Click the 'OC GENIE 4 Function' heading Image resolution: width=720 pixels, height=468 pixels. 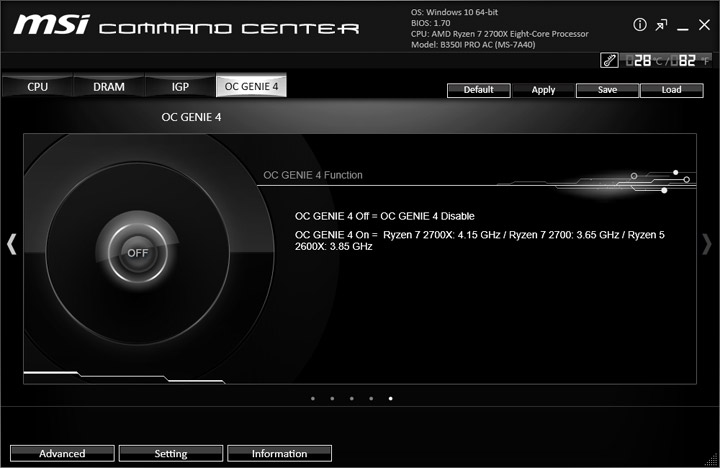click(x=313, y=175)
